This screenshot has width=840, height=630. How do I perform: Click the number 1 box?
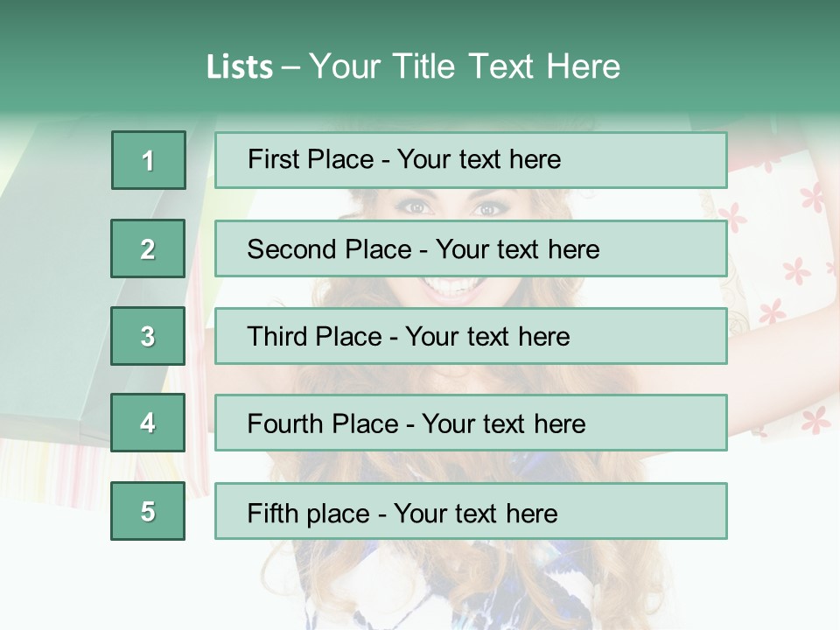click(x=149, y=160)
